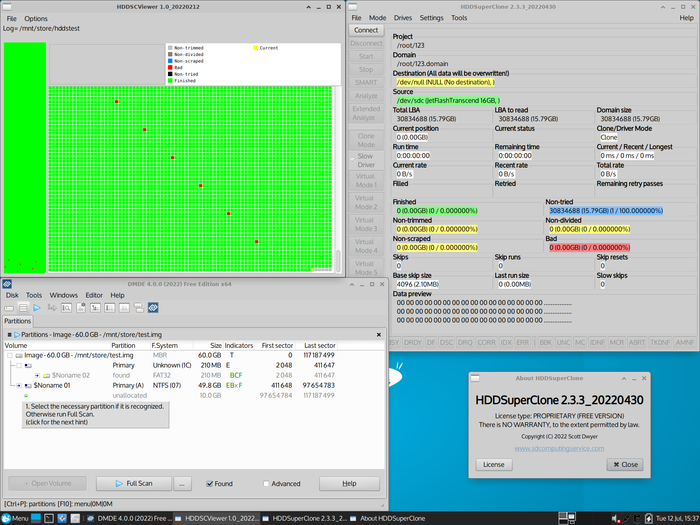
Task: Expand the $Noname 02 FAT32 tree node
Action: [x=37, y=375]
